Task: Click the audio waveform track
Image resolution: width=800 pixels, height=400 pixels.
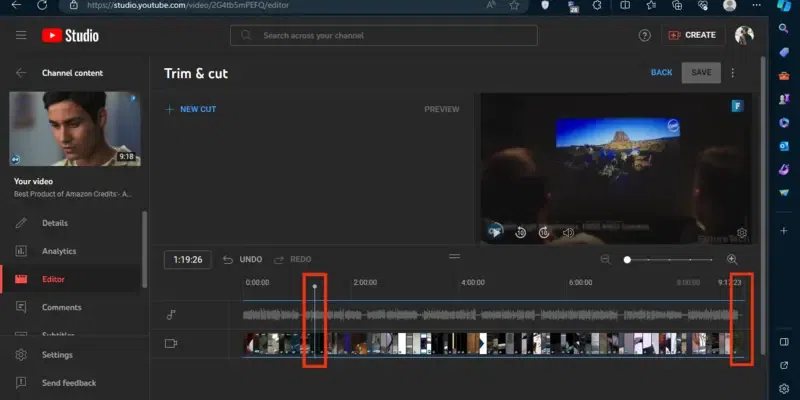Action: tap(492, 315)
